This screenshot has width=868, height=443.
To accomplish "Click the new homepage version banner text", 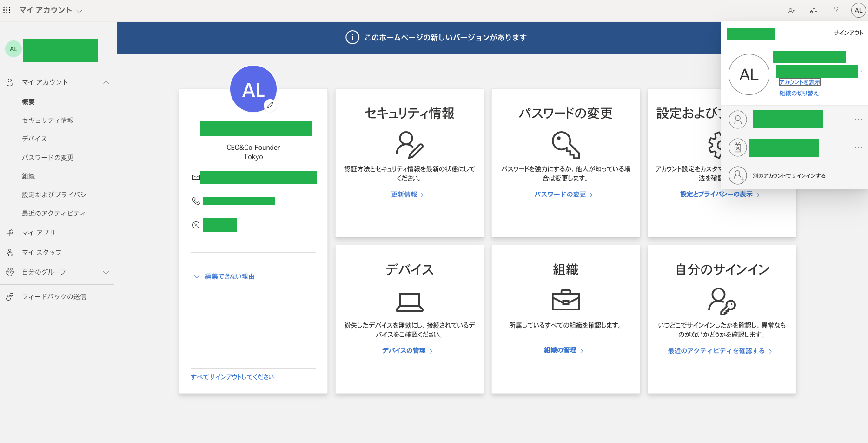I will (x=445, y=37).
